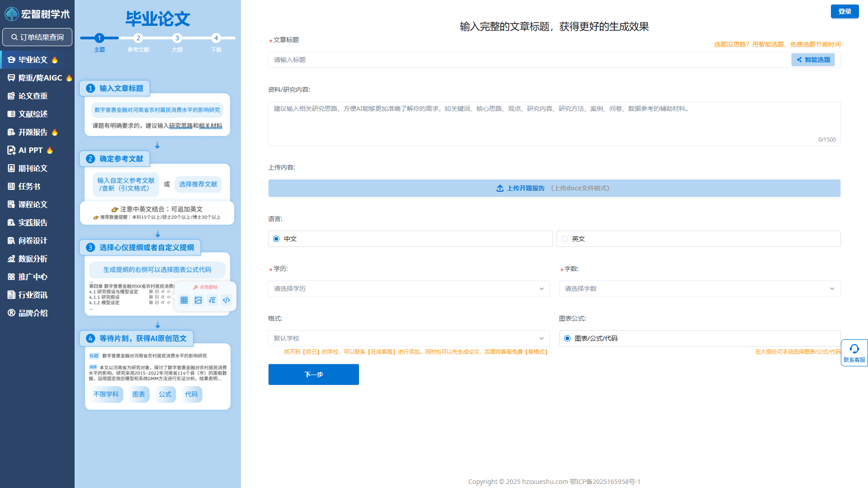
Task: Select the 图表/公式/代码 option
Action: coord(567,338)
